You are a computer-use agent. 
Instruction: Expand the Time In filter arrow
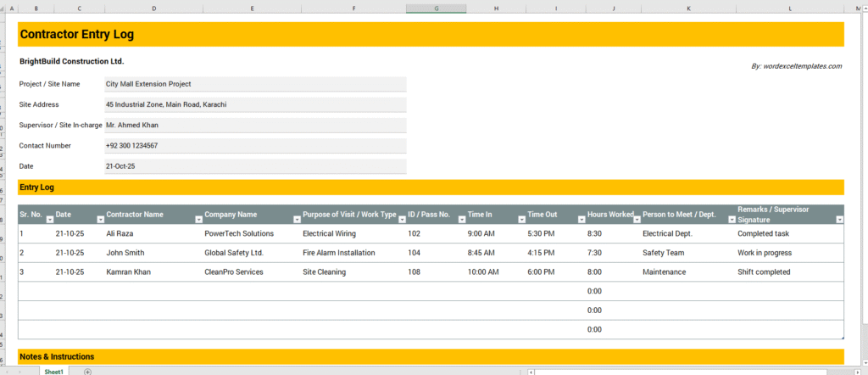click(520, 220)
